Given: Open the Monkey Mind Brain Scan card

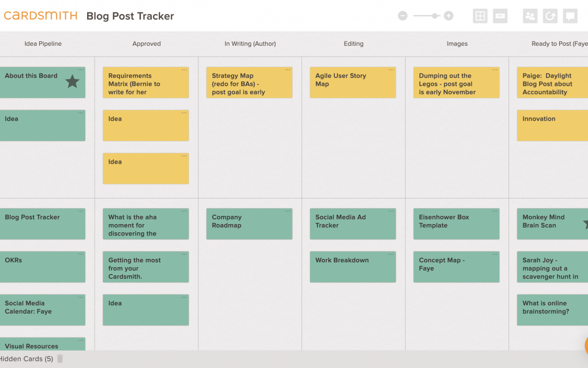Looking at the screenshot, I should coord(553,224).
